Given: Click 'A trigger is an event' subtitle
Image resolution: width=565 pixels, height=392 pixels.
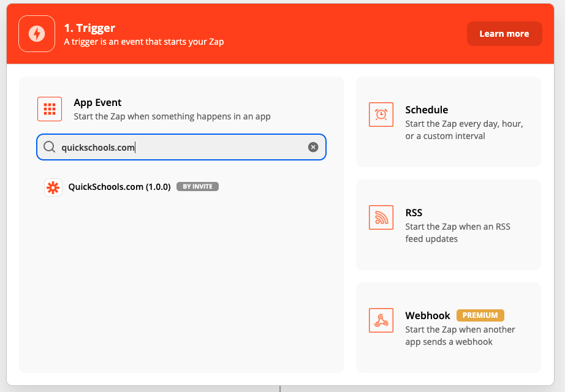Looking at the screenshot, I should [144, 42].
